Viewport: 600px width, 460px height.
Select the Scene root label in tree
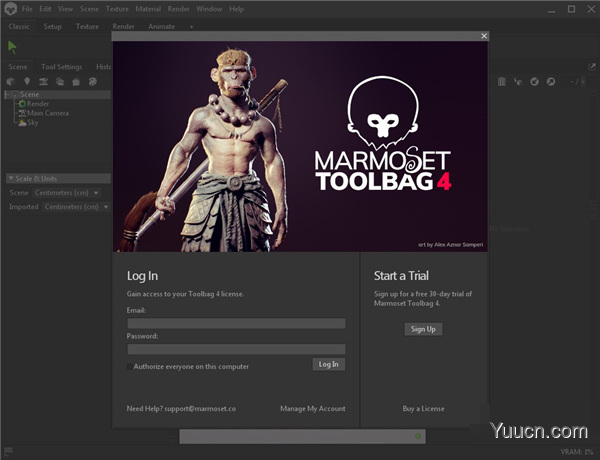tap(29, 94)
